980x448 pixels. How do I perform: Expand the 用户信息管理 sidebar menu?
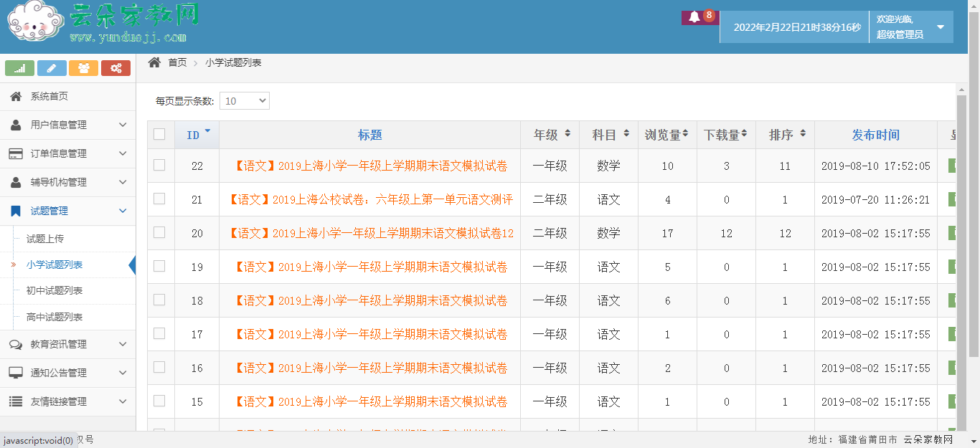68,125
